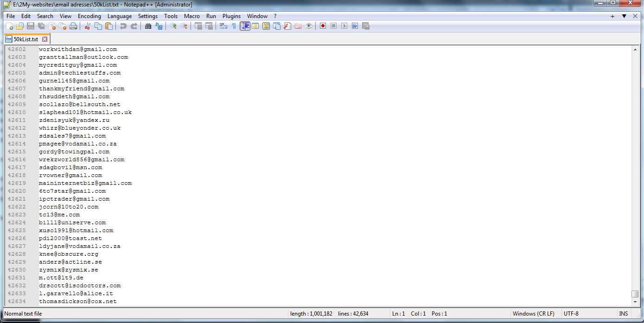
Task: Create a new document with New icon
Action: 9,26
